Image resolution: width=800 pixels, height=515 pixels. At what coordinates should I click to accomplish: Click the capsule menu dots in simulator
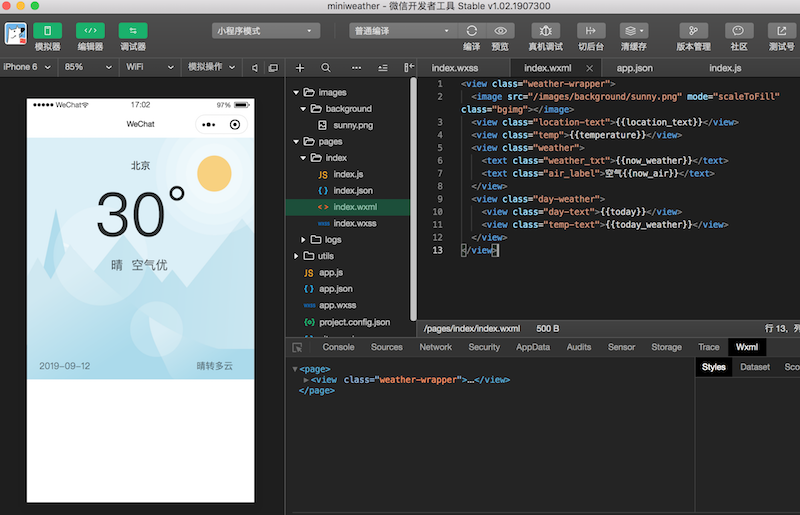(208, 125)
